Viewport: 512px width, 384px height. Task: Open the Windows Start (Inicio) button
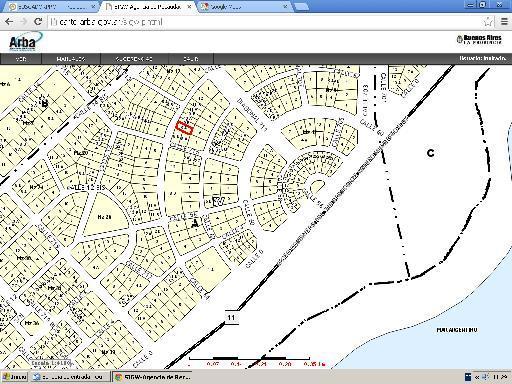pyautogui.click(x=14, y=377)
